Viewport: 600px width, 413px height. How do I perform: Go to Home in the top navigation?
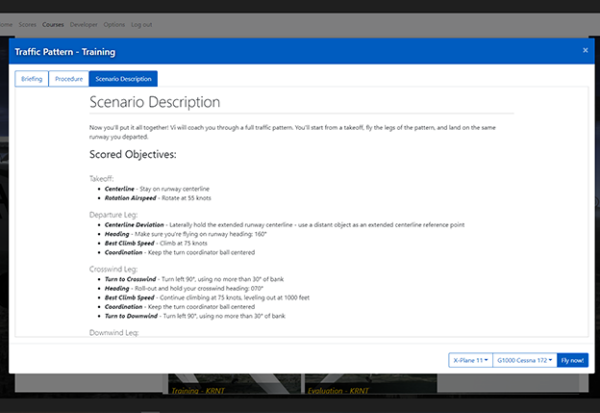[x=5, y=23]
